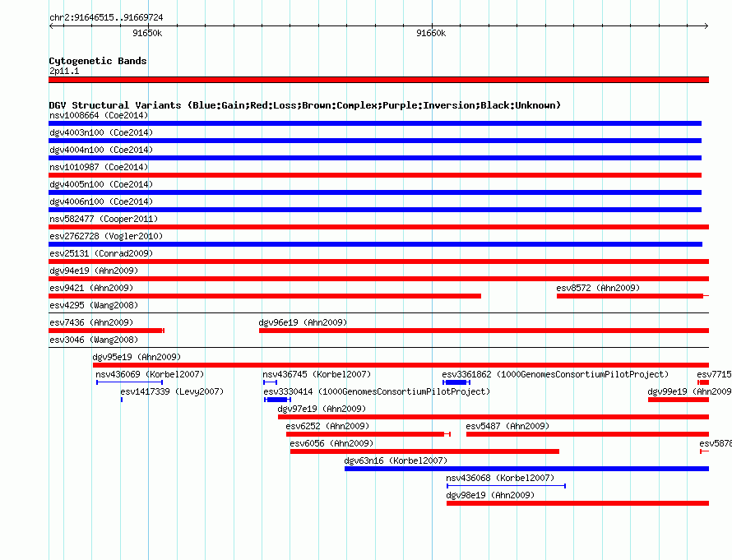Click the red esv6056 loss bar

pyautogui.click(x=425, y=451)
